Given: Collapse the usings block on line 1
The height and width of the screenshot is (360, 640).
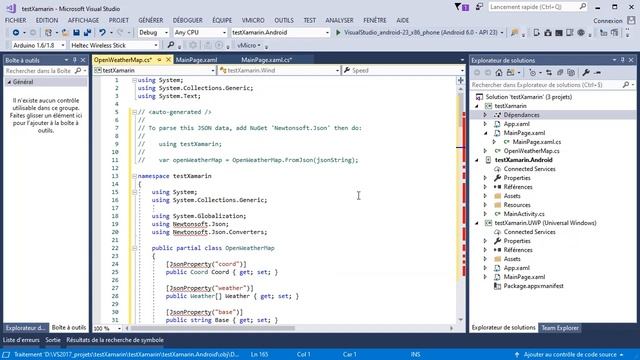Looking at the screenshot, I should (x=134, y=80).
